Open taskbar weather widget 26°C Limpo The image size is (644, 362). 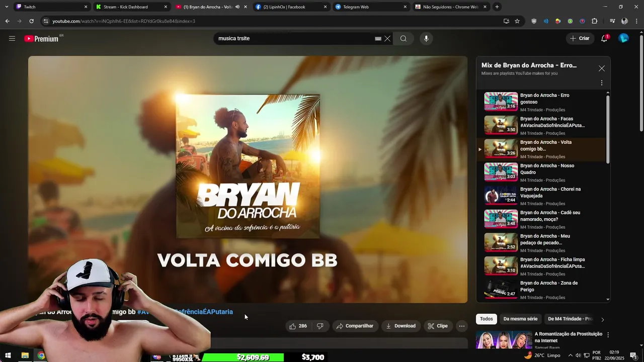click(543, 355)
